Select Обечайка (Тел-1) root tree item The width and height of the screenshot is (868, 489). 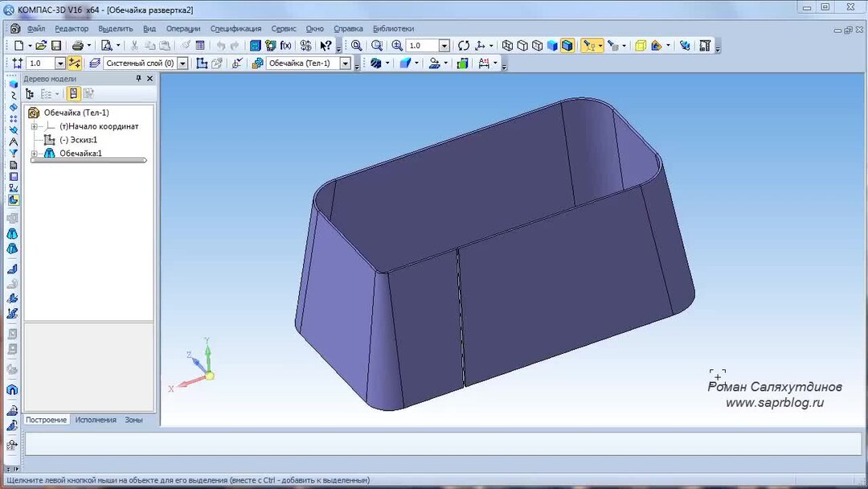tap(76, 113)
